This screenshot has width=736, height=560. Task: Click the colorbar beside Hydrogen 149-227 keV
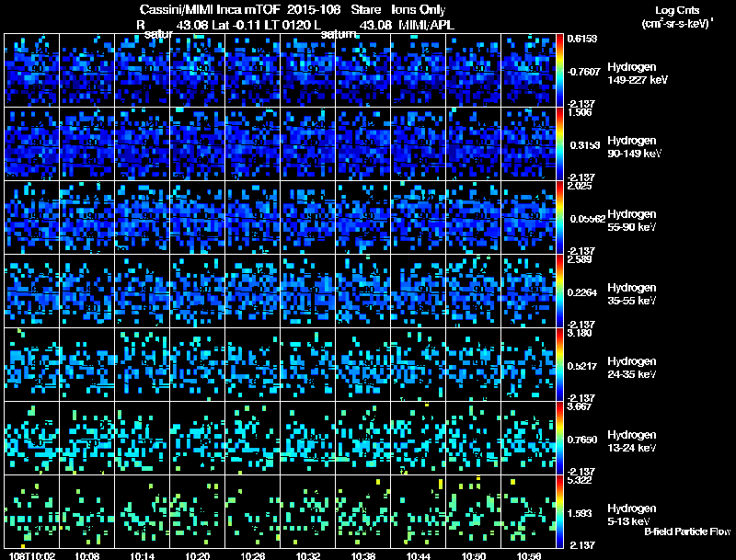click(x=559, y=71)
